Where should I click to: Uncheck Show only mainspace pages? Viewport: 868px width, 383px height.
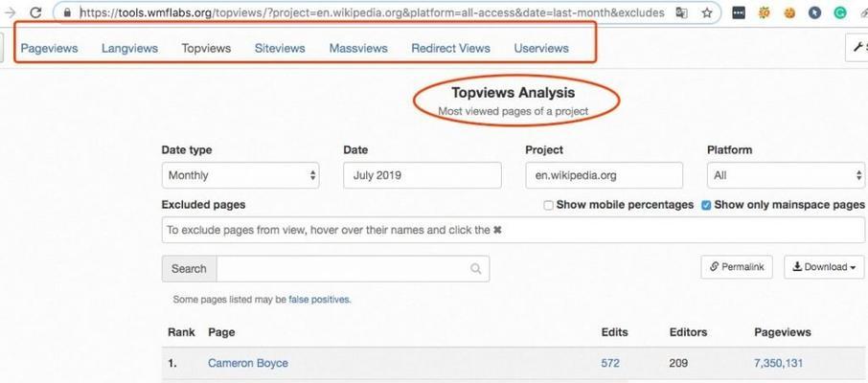(x=706, y=205)
